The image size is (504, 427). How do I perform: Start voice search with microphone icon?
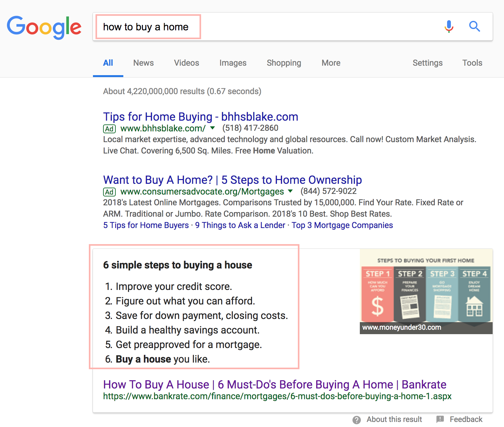(449, 27)
